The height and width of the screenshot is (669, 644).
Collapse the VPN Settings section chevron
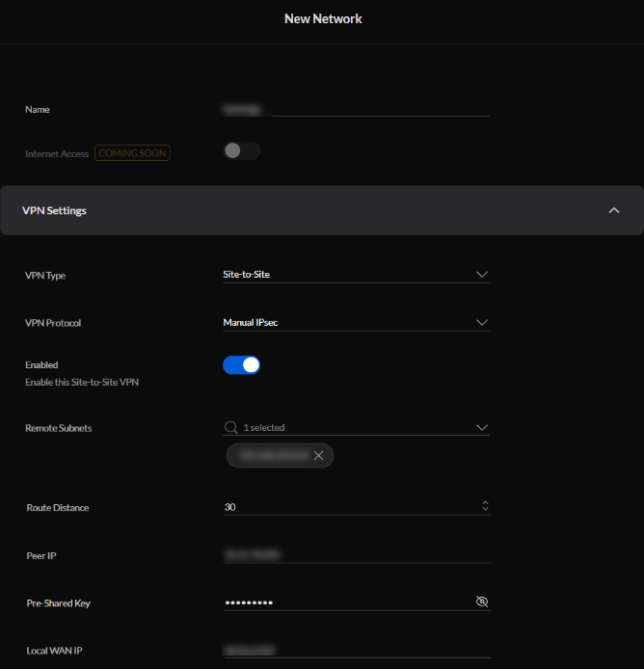[x=614, y=210]
